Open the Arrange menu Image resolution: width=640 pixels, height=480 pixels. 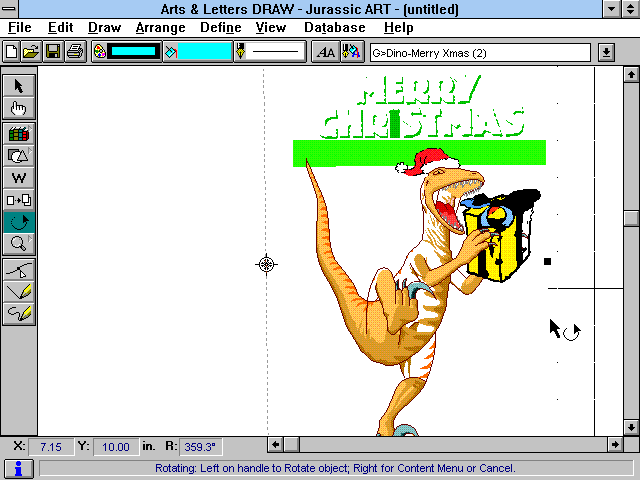tap(160, 27)
